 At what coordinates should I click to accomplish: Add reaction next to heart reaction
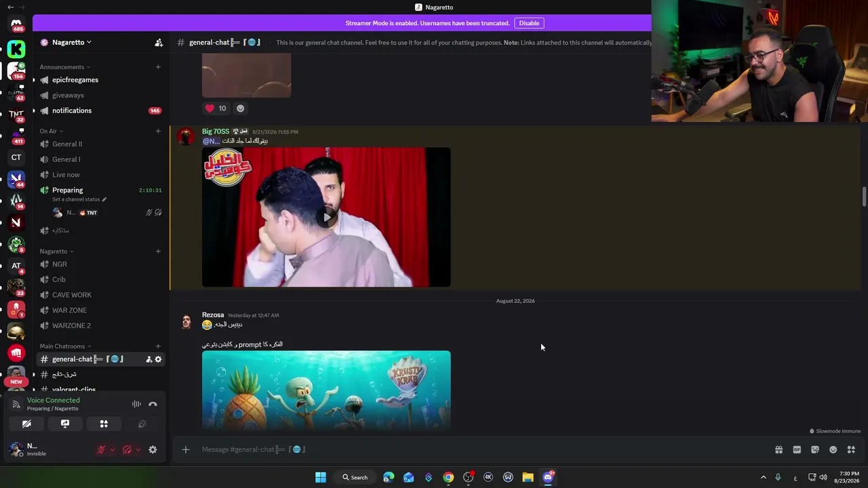pyautogui.click(x=240, y=108)
